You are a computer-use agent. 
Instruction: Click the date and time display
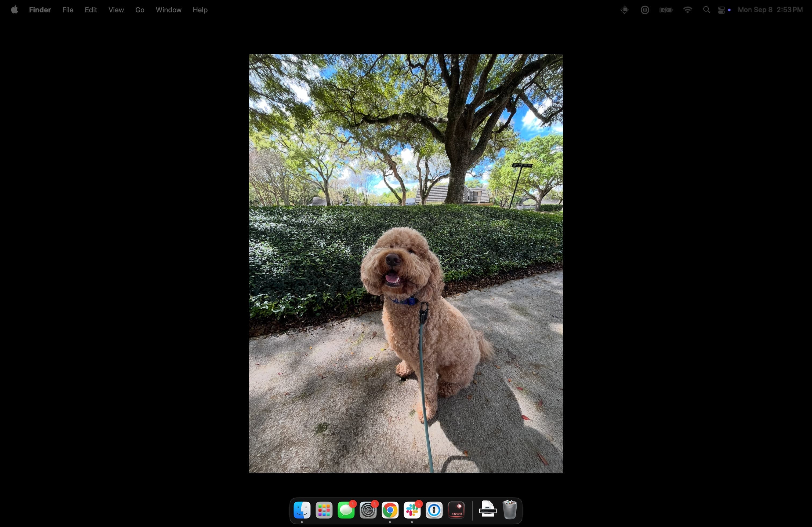click(x=771, y=10)
